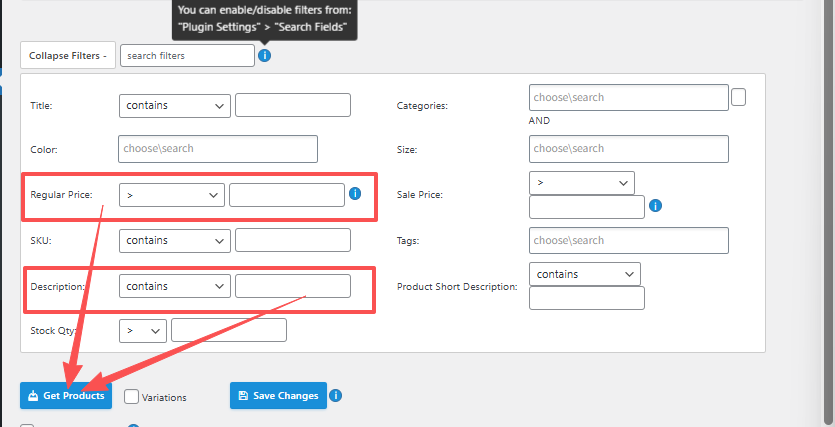
Task: Open the Title condition dropdown
Action: click(x=174, y=104)
